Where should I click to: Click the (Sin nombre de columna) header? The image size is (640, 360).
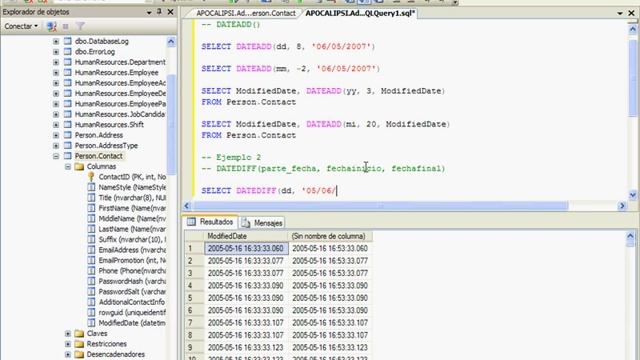(330, 236)
